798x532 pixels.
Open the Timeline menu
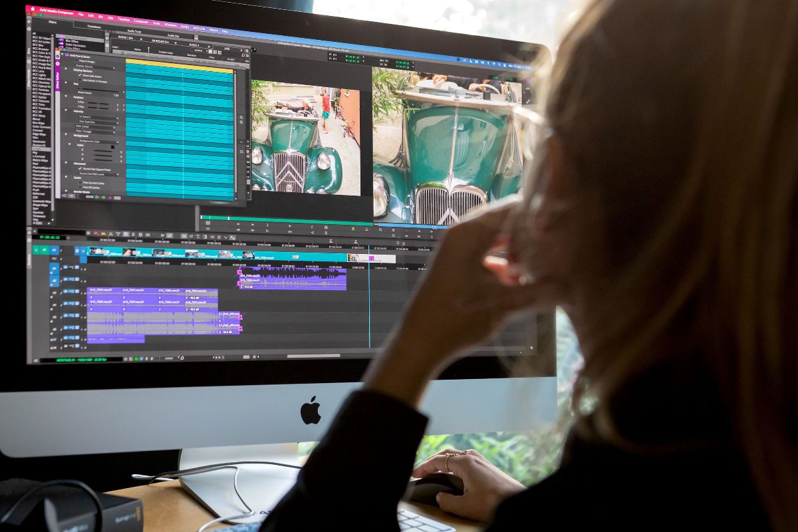tap(124, 19)
